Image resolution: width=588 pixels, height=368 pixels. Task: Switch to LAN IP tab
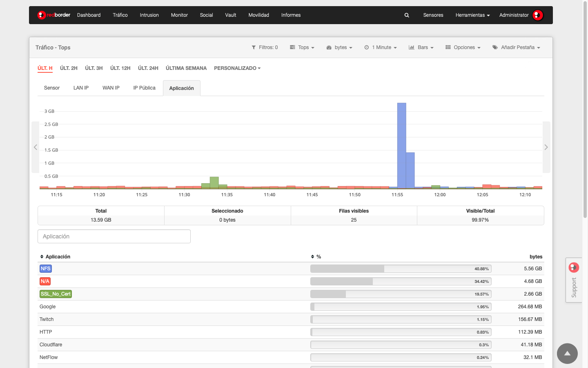tap(81, 88)
